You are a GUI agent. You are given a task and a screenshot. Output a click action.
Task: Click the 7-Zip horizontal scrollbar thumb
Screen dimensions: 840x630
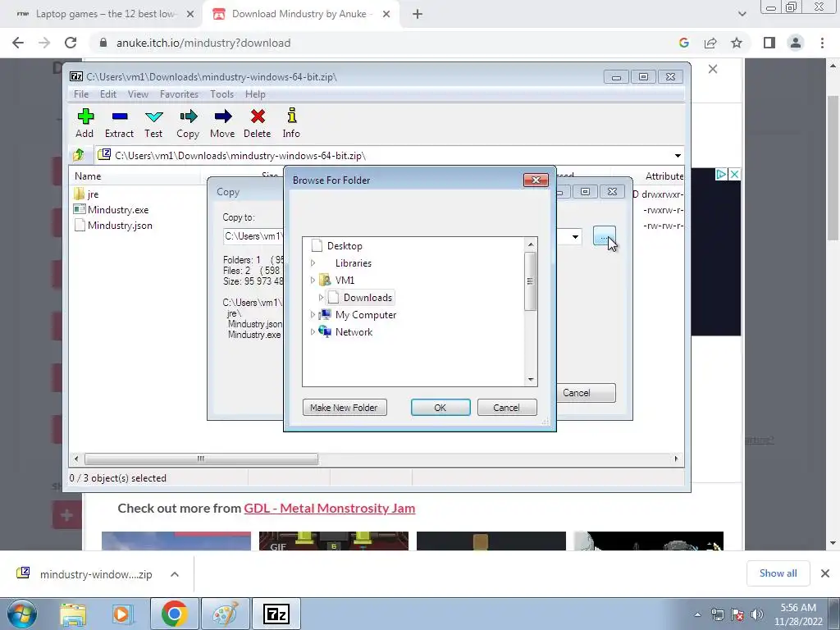tap(201, 459)
